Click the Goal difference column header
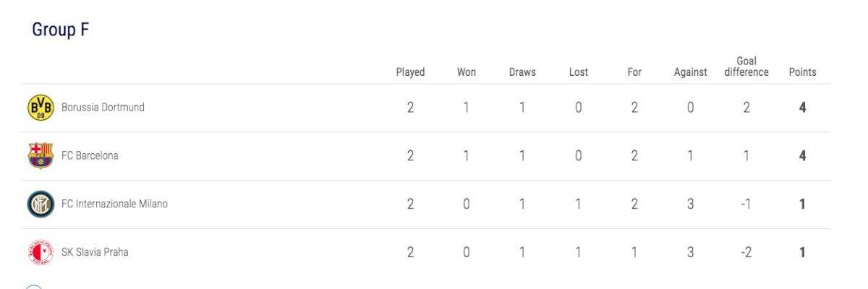This screenshot has width=868, height=289. point(746,66)
